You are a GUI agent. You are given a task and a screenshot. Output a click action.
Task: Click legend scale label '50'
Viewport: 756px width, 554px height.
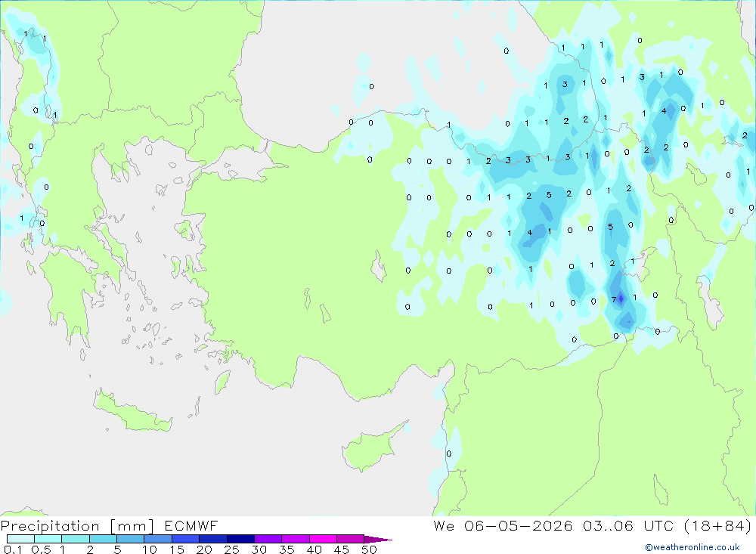pyautogui.click(x=369, y=549)
